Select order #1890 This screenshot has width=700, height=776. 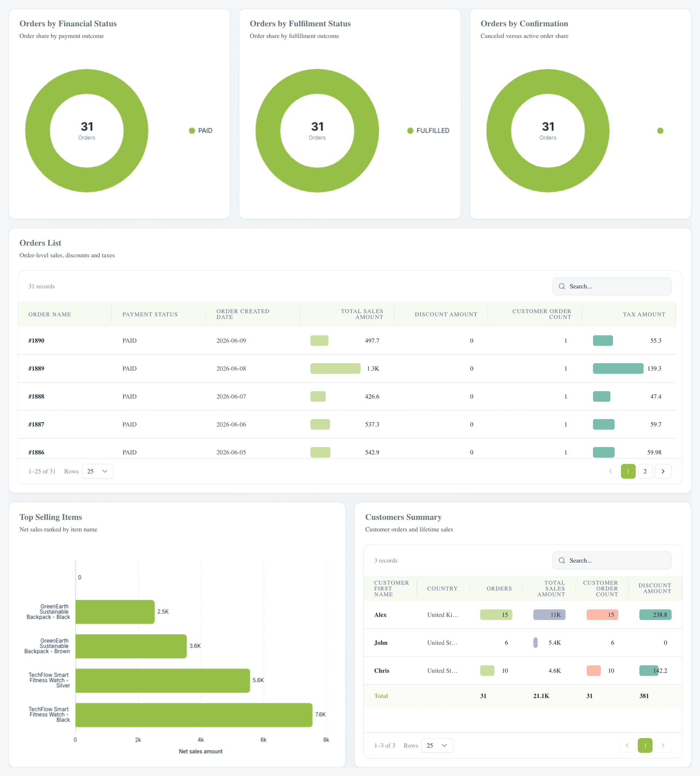(x=36, y=341)
